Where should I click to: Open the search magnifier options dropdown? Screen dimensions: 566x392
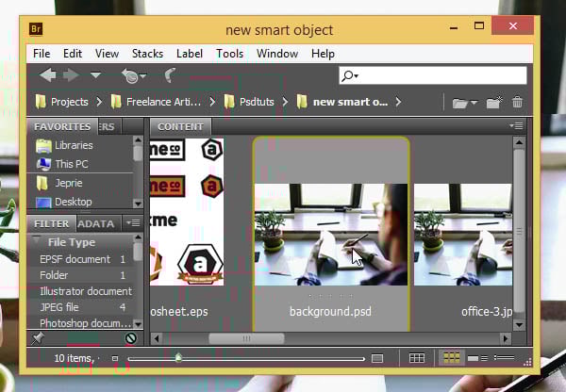pos(350,75)
